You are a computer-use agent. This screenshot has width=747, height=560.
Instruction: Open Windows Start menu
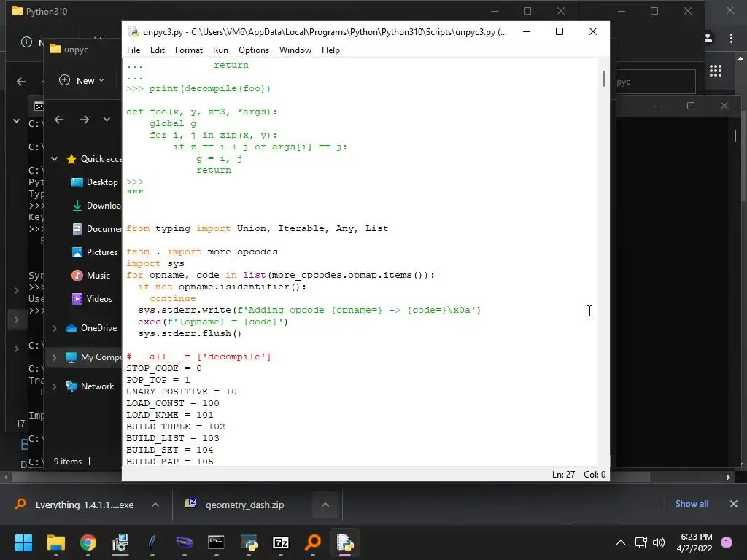[x=23, y=542]
